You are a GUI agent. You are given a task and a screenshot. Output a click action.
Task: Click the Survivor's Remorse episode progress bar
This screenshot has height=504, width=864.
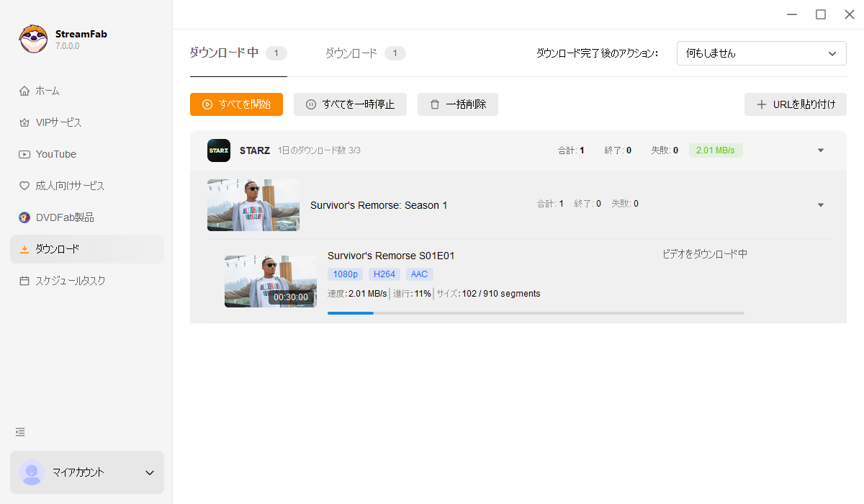(536, 312)
